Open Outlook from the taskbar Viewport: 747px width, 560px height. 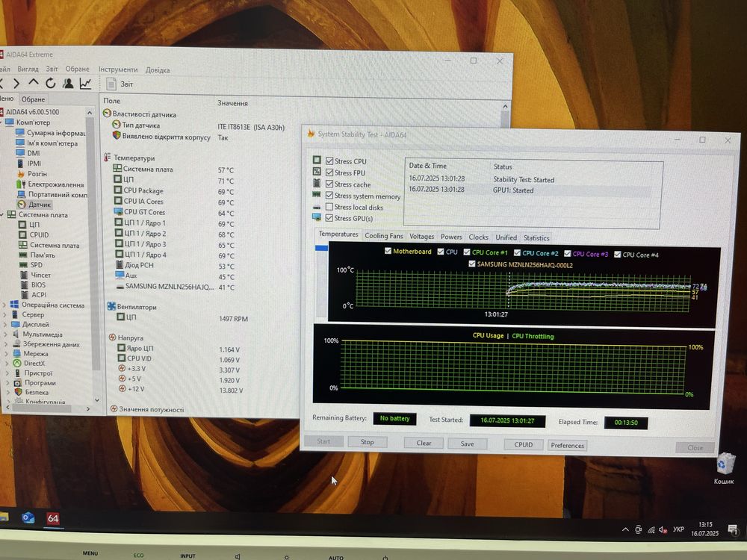coord(28,517)
